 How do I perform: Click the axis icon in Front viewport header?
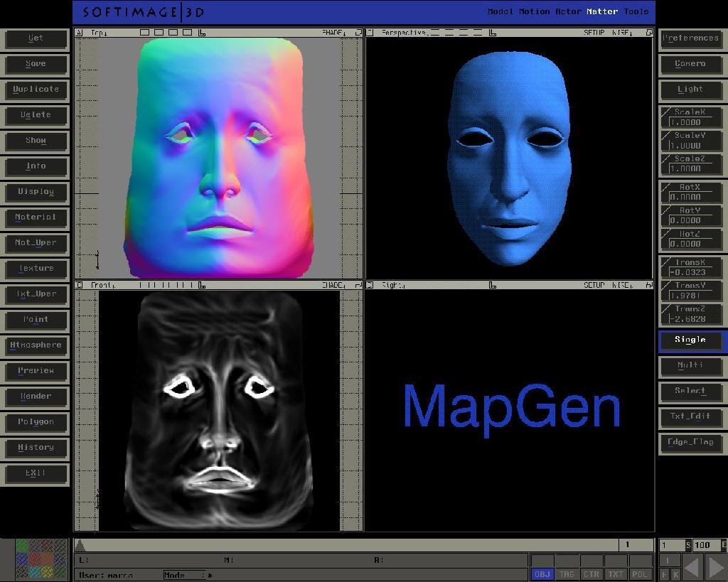tap(201, 285)
